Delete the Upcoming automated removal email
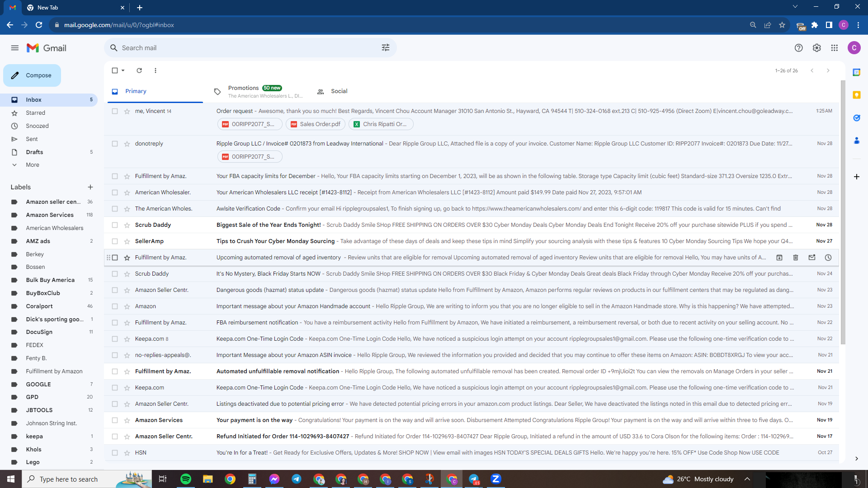This screenshot has height=488, width=868. pos(796,258)
